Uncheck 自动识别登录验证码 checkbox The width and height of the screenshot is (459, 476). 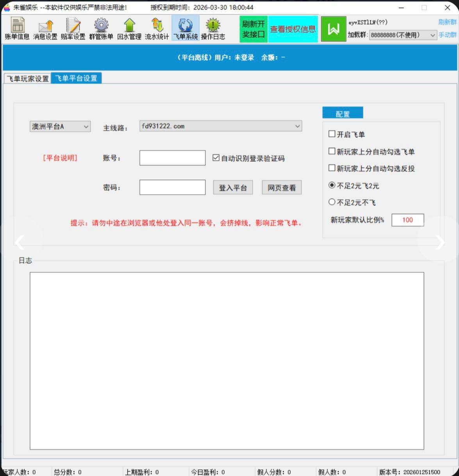coord(216,158)
